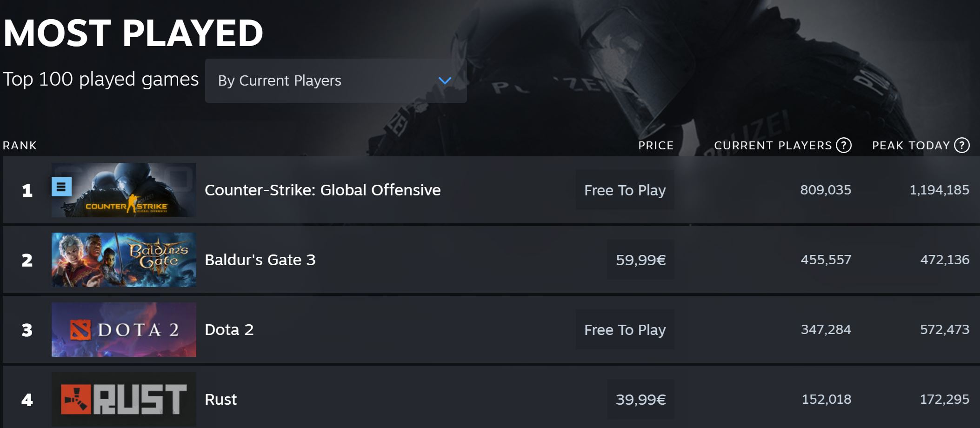Screen dimensions: 980x428
Task: Click the 39,99€ price for Rust
Action: 640,399
